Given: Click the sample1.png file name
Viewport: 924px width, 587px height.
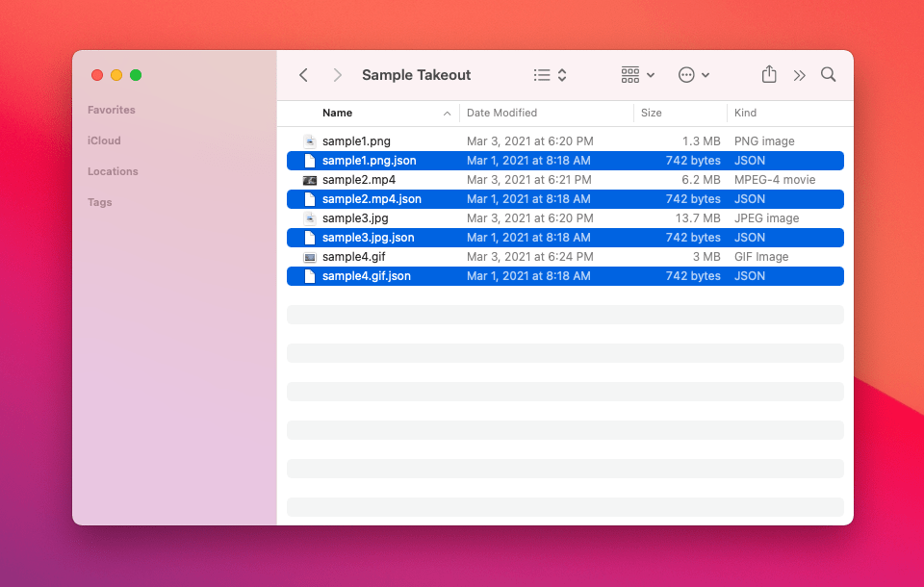Looking at the screenshot, I should tap(356, 140).
